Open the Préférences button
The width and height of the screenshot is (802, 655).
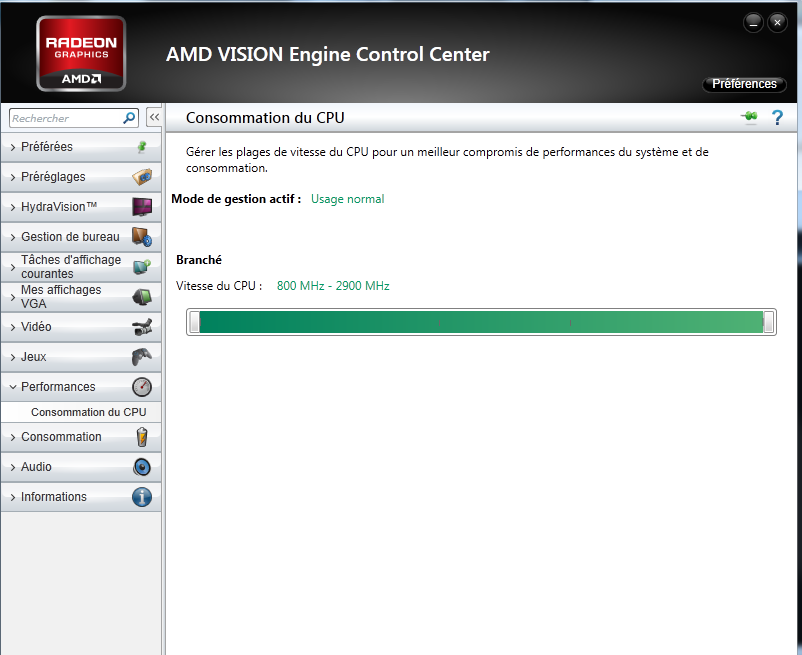(744, 84)
